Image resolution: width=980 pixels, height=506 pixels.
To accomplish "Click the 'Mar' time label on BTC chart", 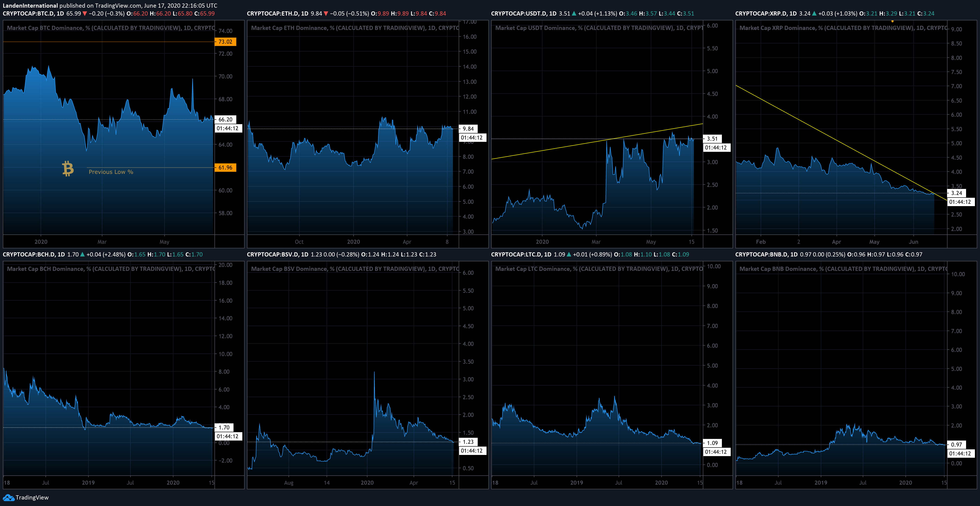I will tap(102, 242).
